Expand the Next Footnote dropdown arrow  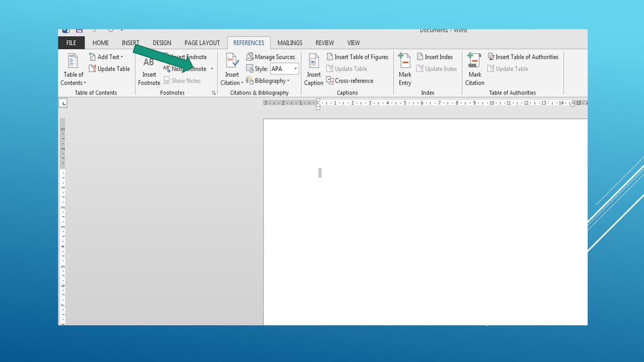coord(212,69)
